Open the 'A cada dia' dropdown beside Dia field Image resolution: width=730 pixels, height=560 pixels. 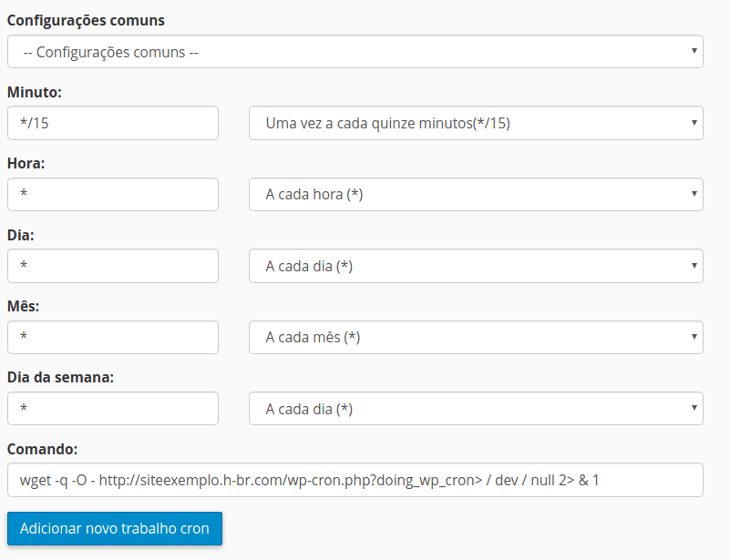475,266
